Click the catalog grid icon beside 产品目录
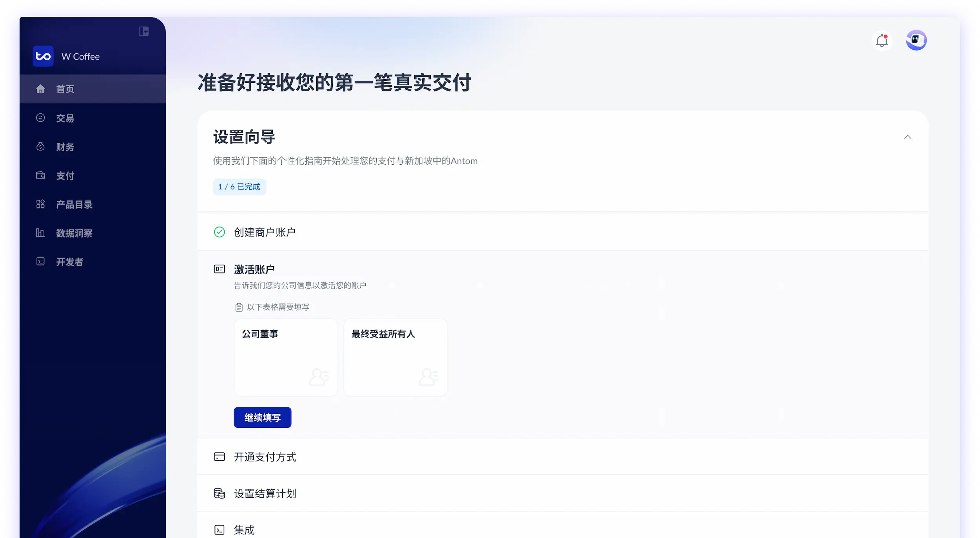This screenshot has height=538, width=980. tap(40, 204)
